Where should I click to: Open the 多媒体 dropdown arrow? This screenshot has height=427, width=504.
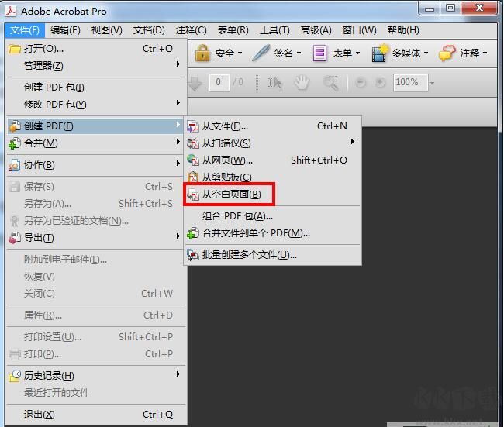(x=426, y=53)
